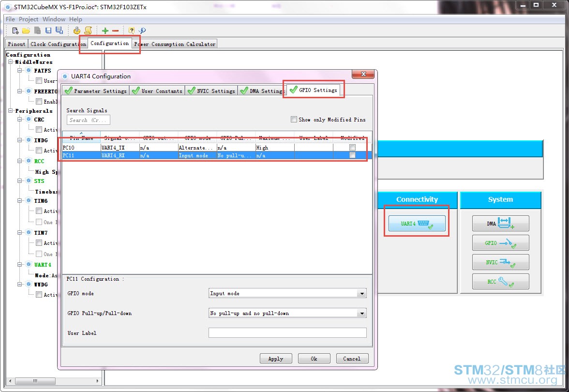Click the Search Signals input field
The width and height of the screenshot is (569, 392).
click(x=88, y=120)
